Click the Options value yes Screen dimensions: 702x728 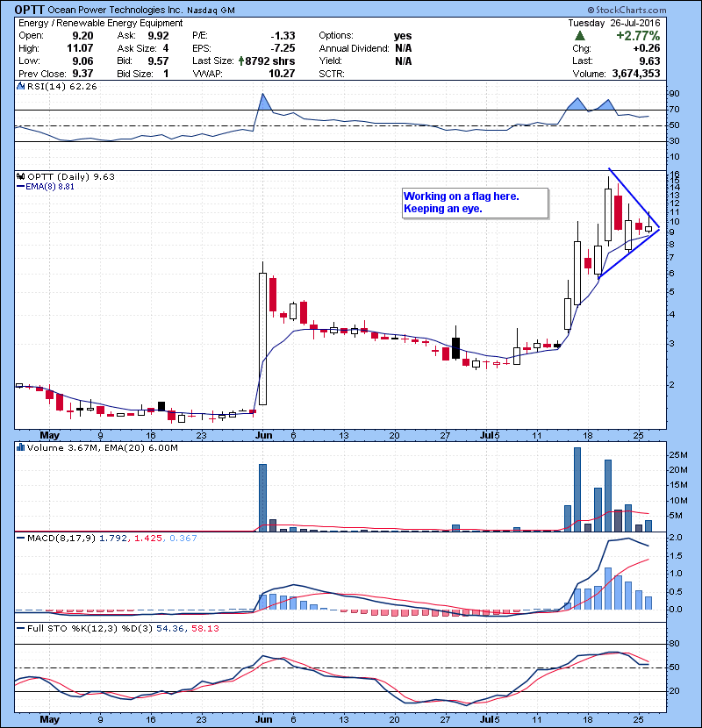coord(403,36)
